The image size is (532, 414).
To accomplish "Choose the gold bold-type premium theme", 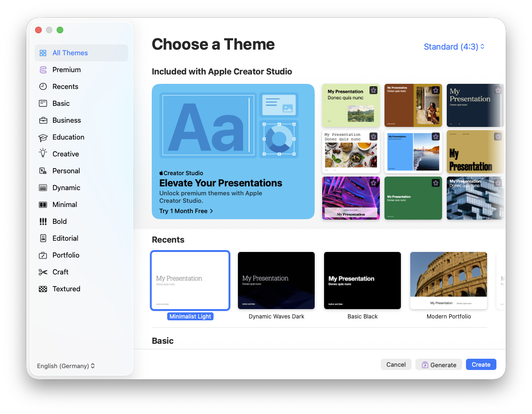I will (475, 152).
